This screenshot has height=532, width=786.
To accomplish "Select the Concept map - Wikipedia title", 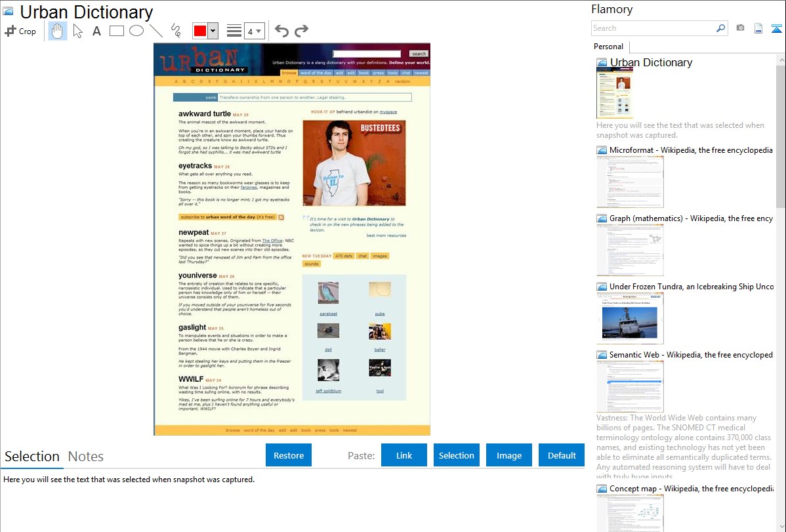I will pos(692,488).
